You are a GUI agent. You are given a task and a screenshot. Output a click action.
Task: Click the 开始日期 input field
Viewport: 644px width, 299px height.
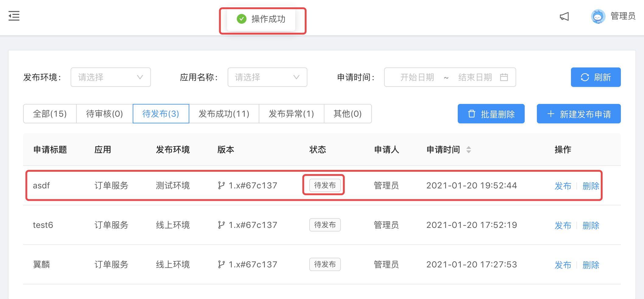[417, 77]
